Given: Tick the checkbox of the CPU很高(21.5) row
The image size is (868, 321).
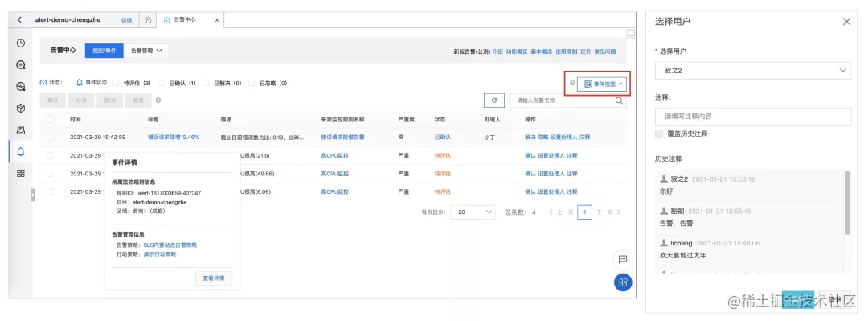Looking at the screenshot, I should (51, 156).
